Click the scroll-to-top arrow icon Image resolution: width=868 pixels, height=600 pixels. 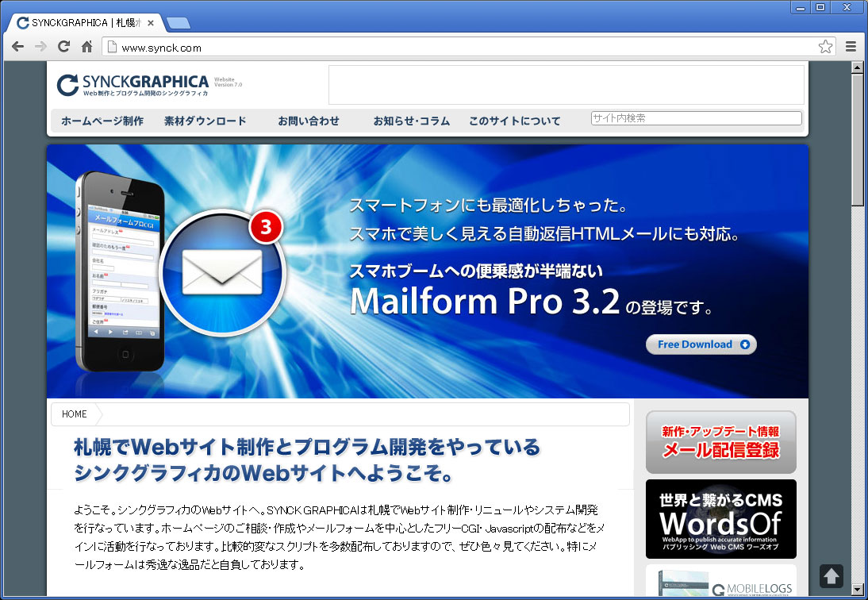tap(831, 576)
